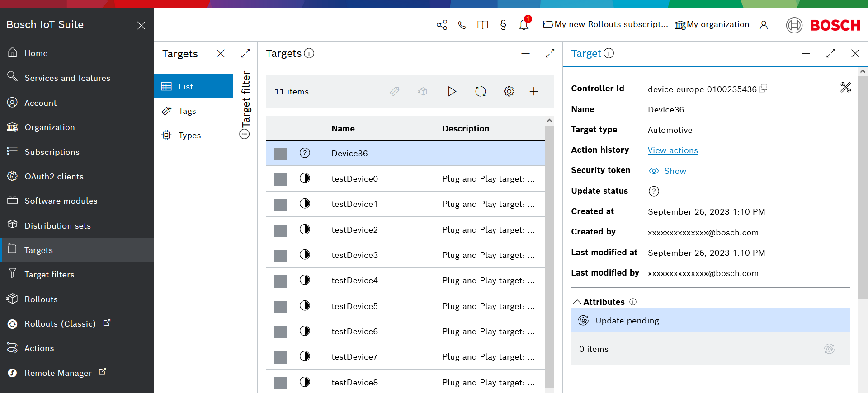Check the testDevice6 checkbox

[280, 332]
